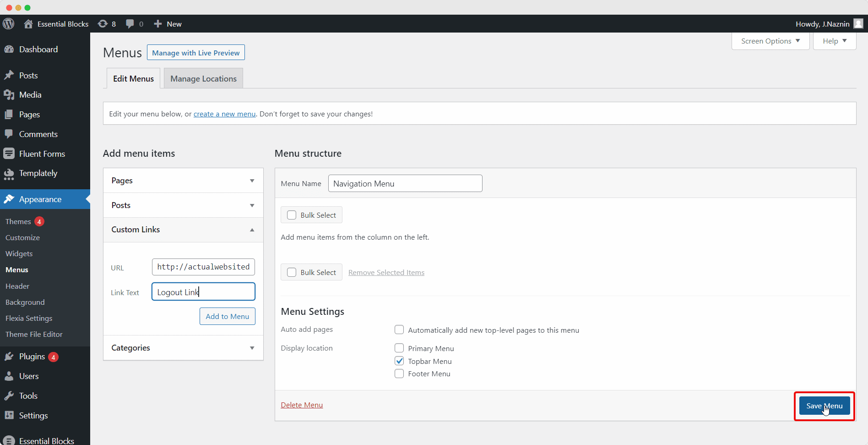Open comments via the speech bubble icon
Image resolution: width=868 pixels, height=445 pixels.
130,23
